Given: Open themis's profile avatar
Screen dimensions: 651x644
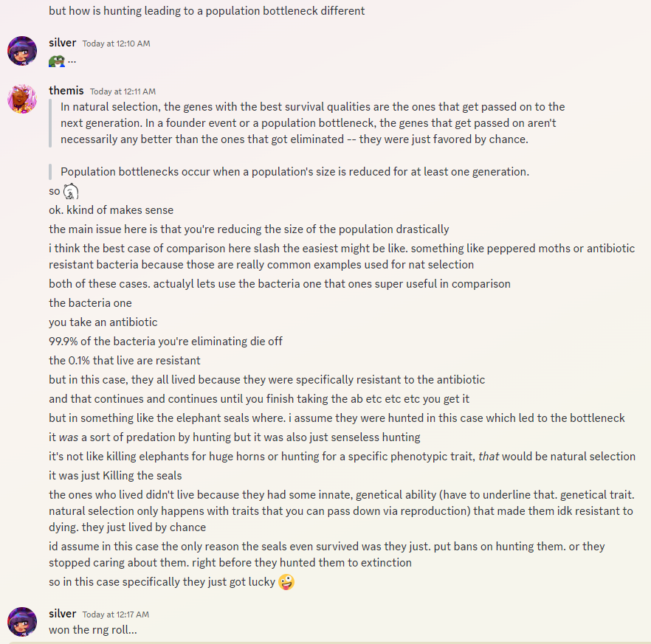Looking at the screenshot, I should (x=22, y=99).
